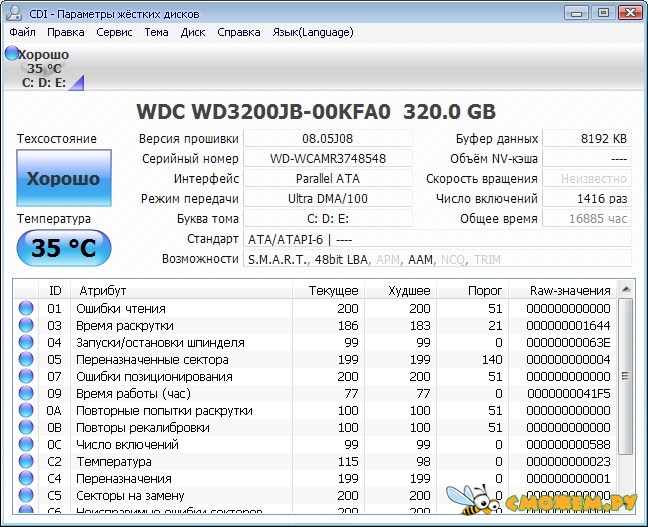The width and height of the screenshot is (648, 527).
Task: Click the Буква тома field C: D: E:
Action: coord(328,219)
